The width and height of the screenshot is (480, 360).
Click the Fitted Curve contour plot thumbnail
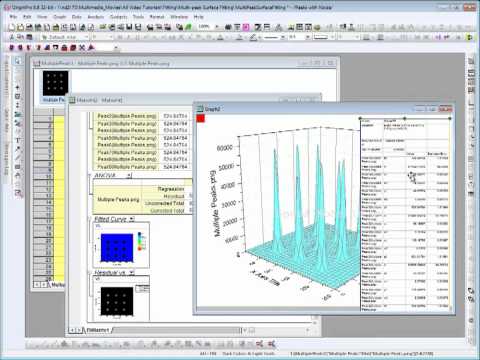pyautogui.click(x=121, y=245)
